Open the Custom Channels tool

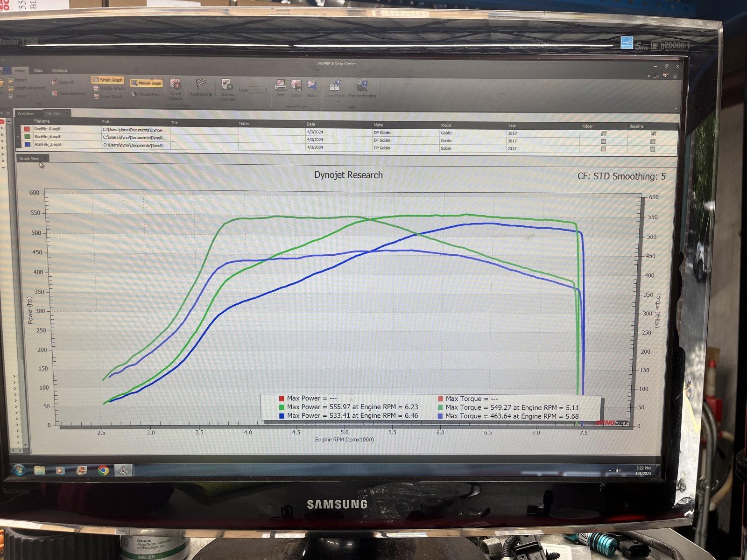[x=227, y=89]
